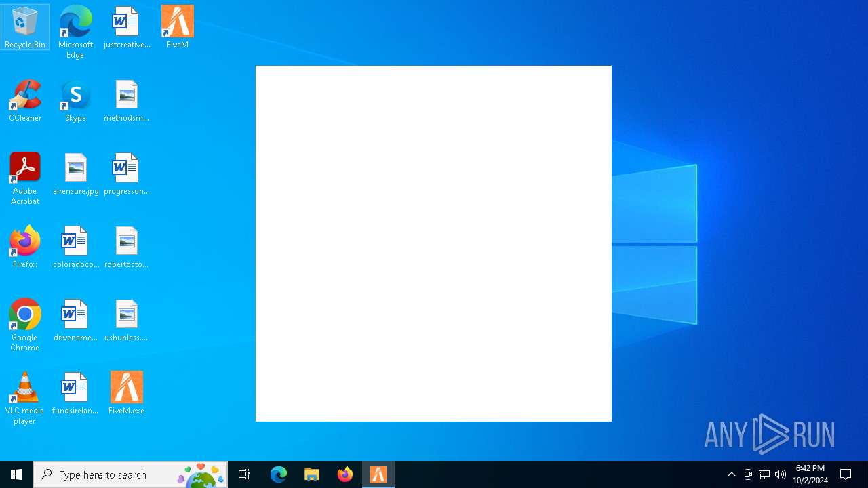Viewport: 868px width, 488px height.
Task: Show hidden system tray icons
Action: [x=732, y=474]
